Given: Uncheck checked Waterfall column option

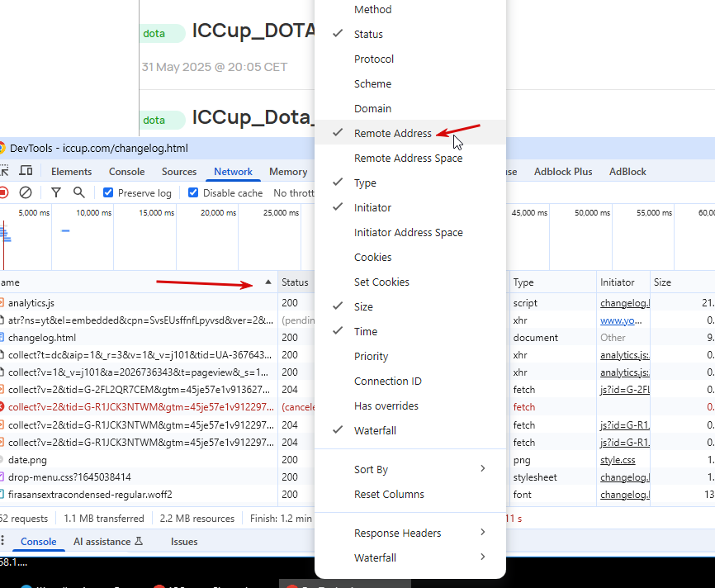Looking at the screenshot, I should pos(410,430).
